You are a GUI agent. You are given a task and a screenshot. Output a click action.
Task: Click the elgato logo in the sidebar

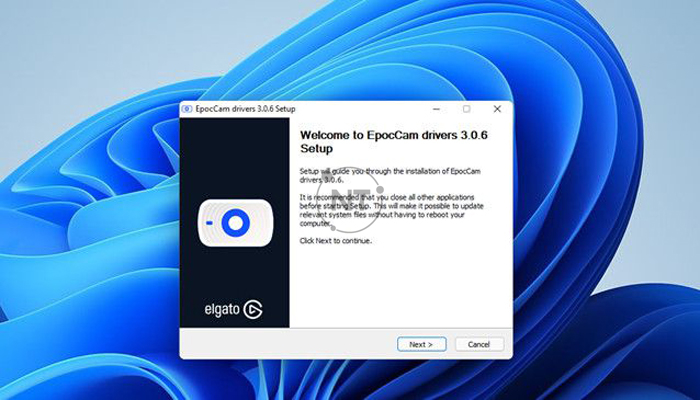(233, 309)
